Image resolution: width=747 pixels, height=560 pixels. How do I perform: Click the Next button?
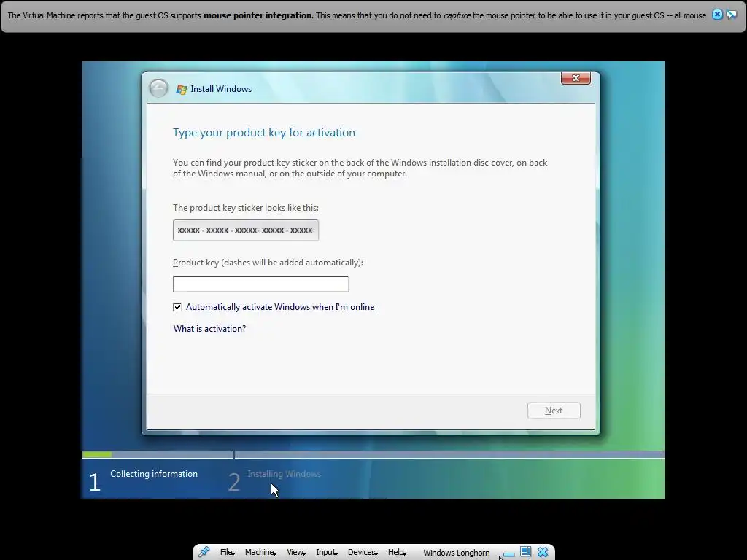(x=554, y=411)
